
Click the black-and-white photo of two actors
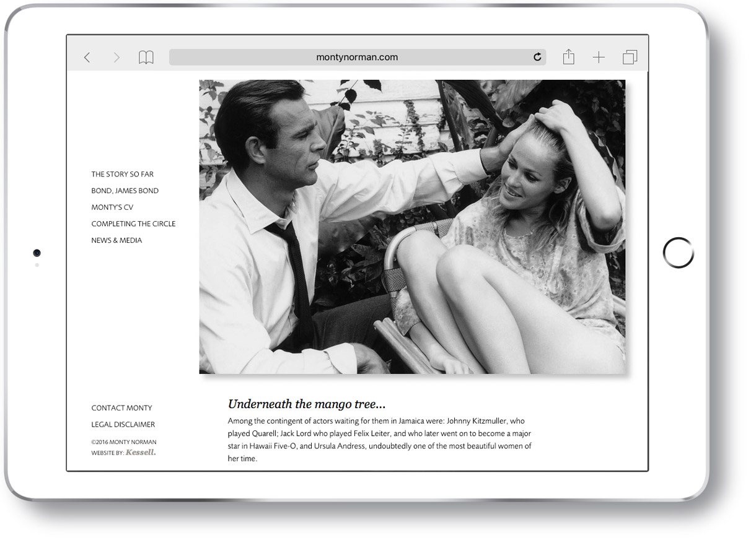(412, 227)
